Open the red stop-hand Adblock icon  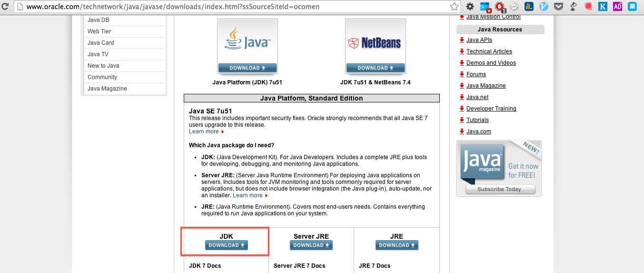click(500, 7)
